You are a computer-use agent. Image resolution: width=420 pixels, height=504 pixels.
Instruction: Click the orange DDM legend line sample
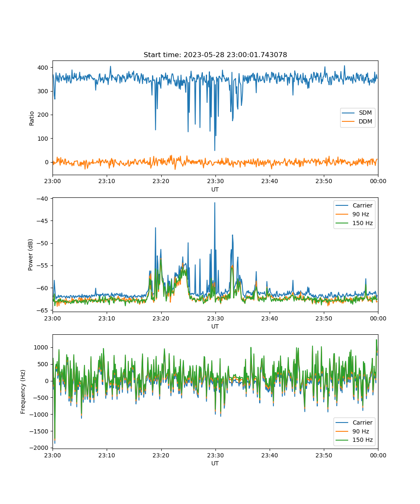pos(349,122)
